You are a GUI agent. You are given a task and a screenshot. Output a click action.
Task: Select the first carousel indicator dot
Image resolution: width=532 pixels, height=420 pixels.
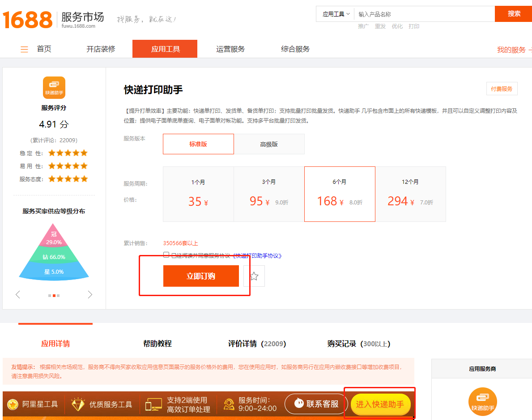tap(50, 296)
